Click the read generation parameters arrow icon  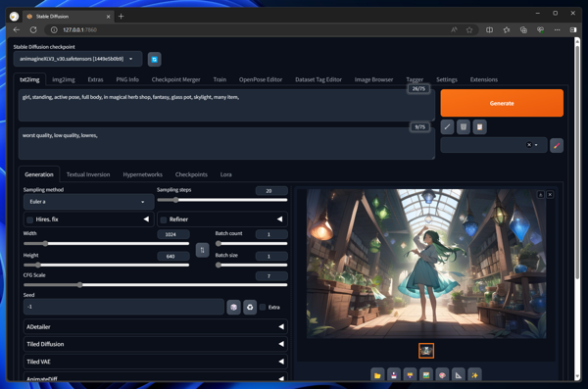[447, 126]
